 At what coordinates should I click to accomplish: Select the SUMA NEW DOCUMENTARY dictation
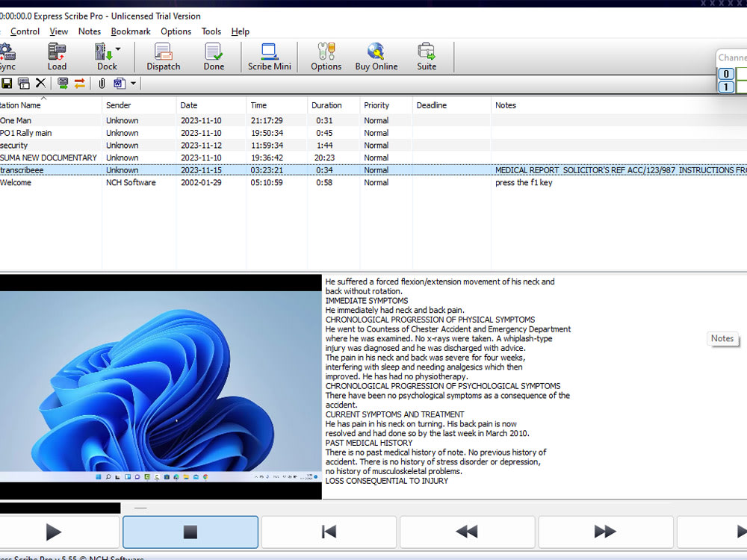373,158
